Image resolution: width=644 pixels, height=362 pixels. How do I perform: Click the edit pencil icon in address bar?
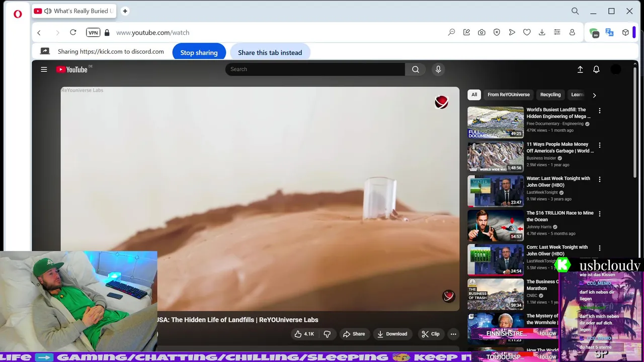click(466, 32)
